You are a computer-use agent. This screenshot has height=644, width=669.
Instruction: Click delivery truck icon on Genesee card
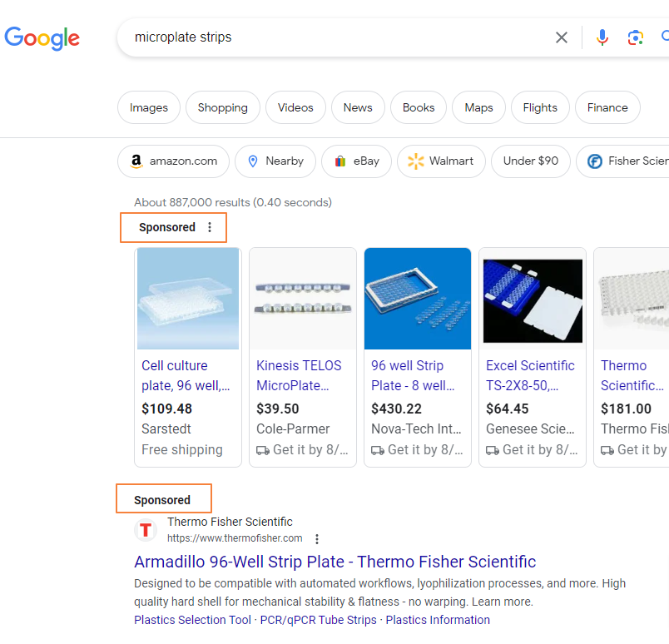[x=493, y=451]
